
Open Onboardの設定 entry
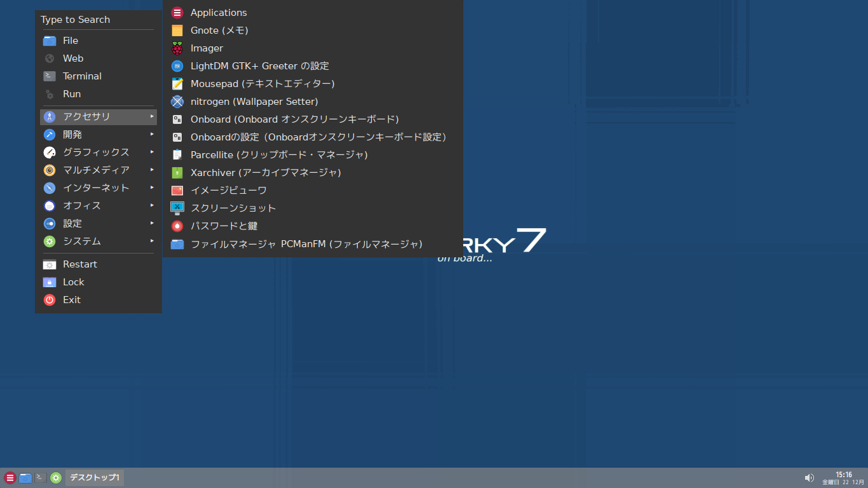tap(313, 137)
